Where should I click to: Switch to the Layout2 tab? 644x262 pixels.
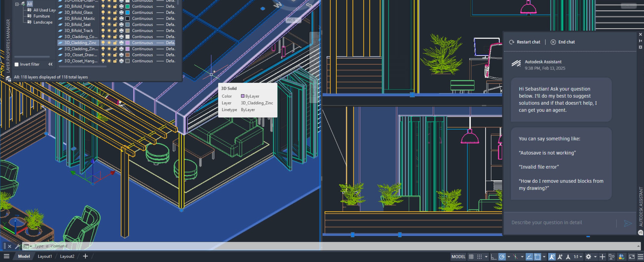[x=67, y=256]
